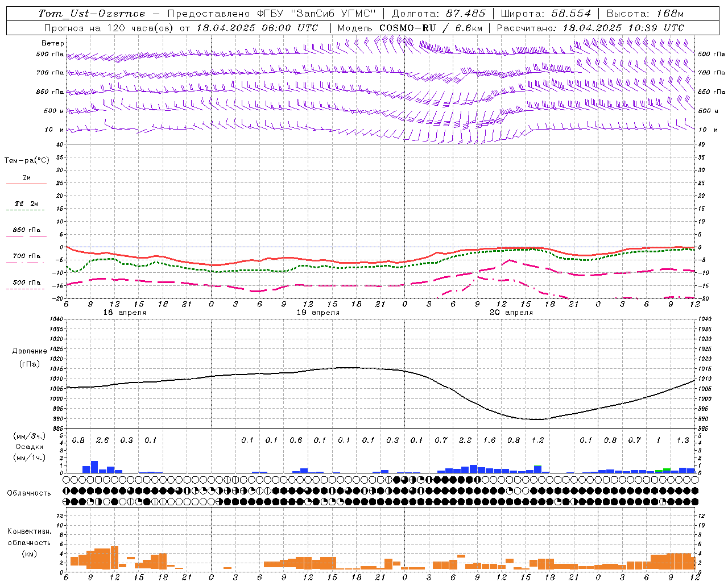Click the Ветер wind panel label
Viewport: 728px width, 582px height.
[53, 43]
